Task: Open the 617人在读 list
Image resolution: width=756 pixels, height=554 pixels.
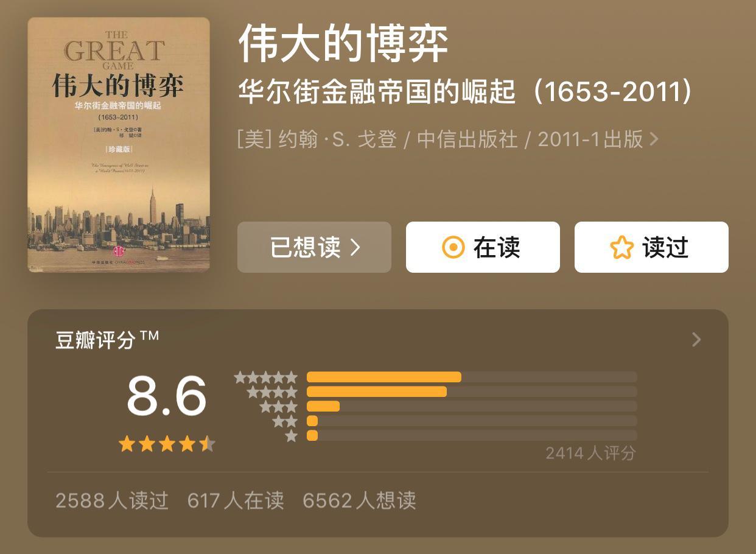Action: coord(236,500)
